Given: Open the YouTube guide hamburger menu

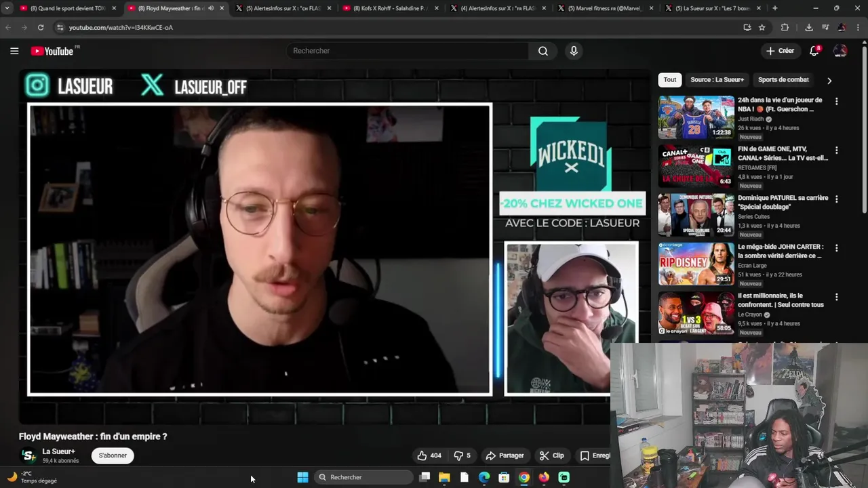Looking at the screenshot, I should pos(14,51).
